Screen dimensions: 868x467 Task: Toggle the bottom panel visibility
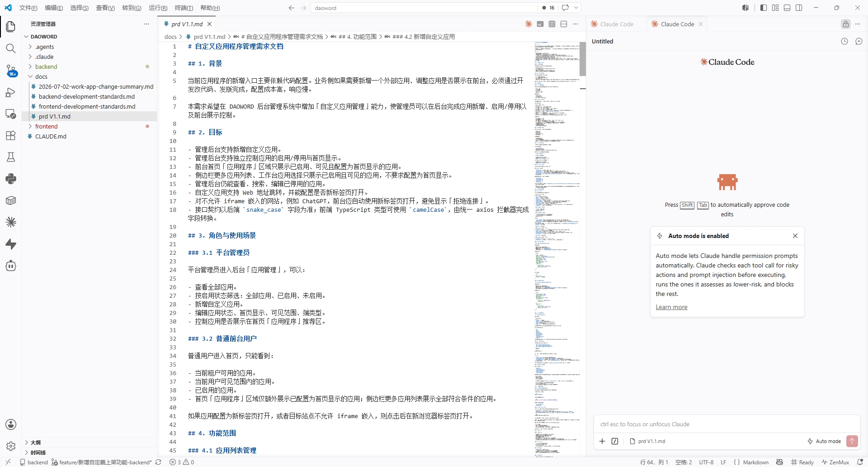pos(787,8)
